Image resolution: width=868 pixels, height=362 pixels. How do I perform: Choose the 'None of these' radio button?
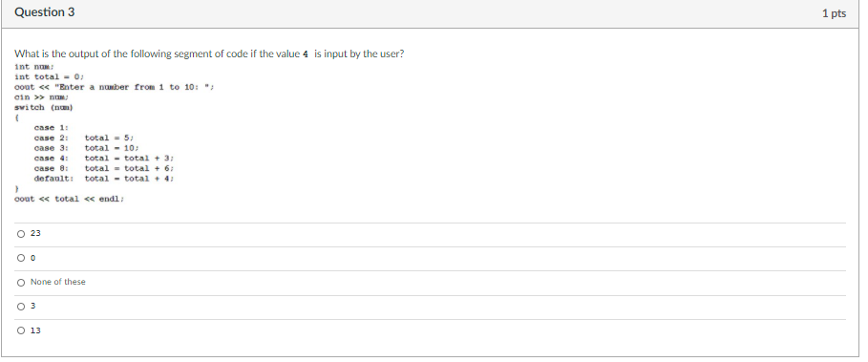(21, 283)
